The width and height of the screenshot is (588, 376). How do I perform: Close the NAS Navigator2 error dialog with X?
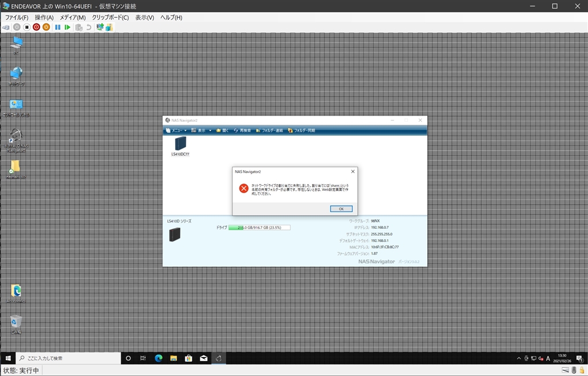tap(353, 172)
